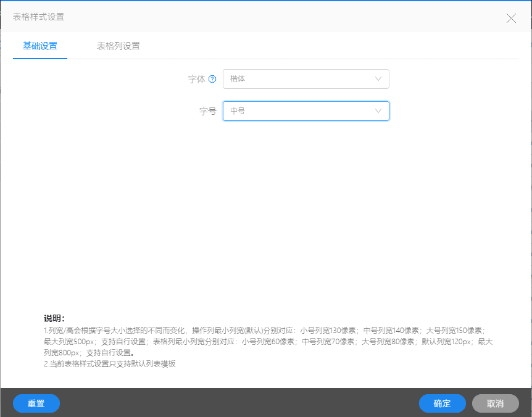Click the note 2.当前表格样式设置只支持默认列表模板
Image resolution: width=532 pixels, height=417 pixels.
110,364
